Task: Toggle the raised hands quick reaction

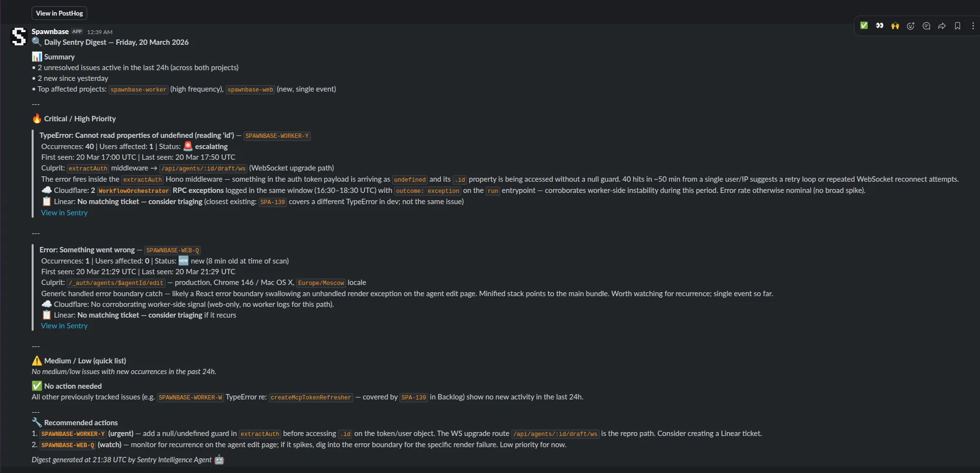Action: (895, 26)
